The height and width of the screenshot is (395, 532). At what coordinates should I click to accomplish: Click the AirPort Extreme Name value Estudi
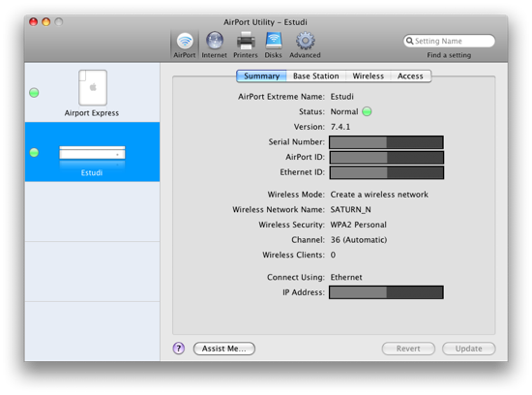[342, 97]
